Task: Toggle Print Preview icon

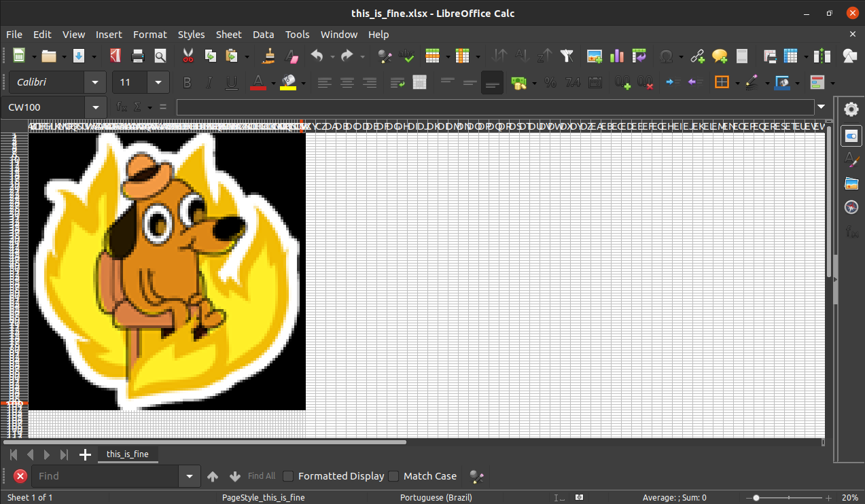Action: [x=160, y=56]
